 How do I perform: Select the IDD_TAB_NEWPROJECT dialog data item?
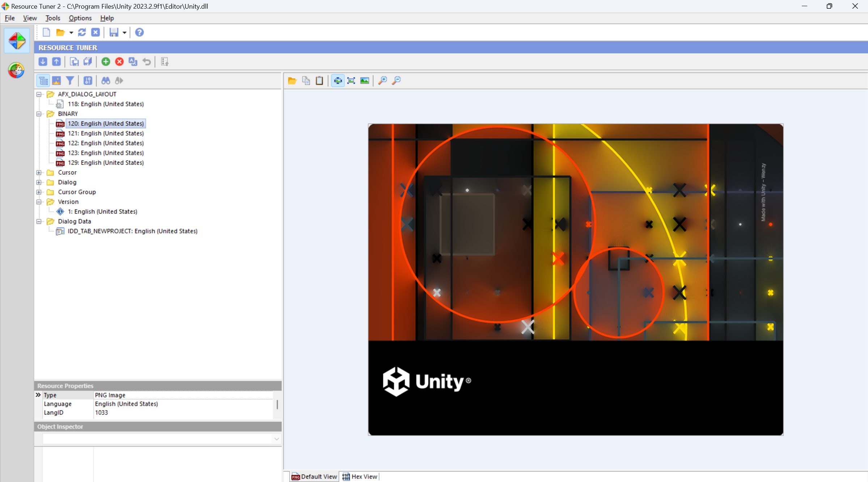pos(132,231)
